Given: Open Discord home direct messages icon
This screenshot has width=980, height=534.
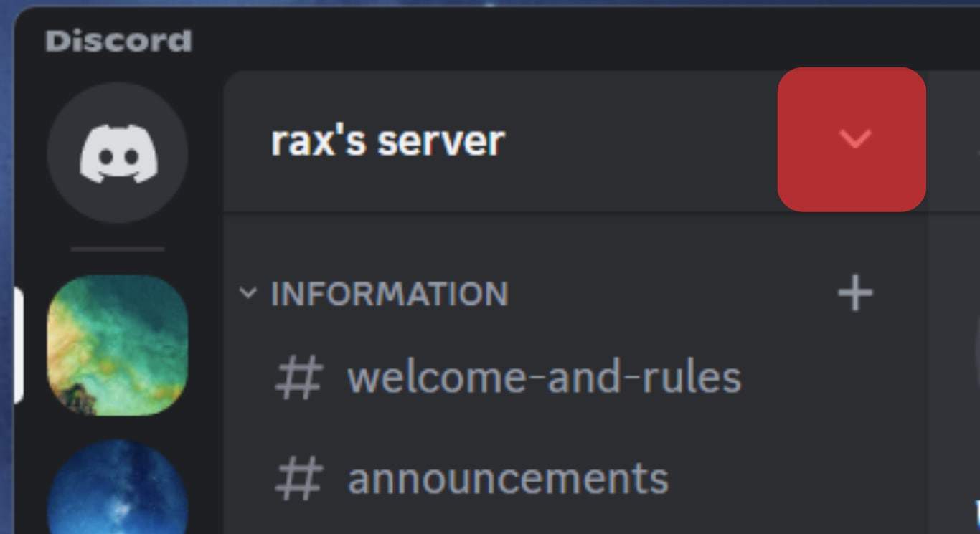Looking at the screenshot, I should coord(118,153).
